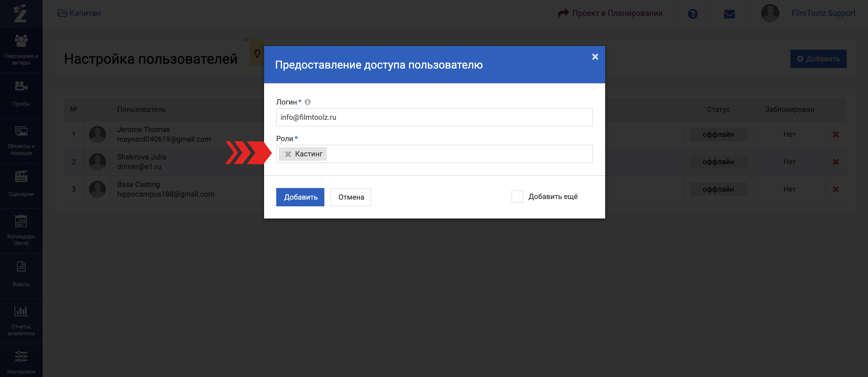Open the help question mark icon
This screenshot has height=377, width=868.
coord(693,14)
